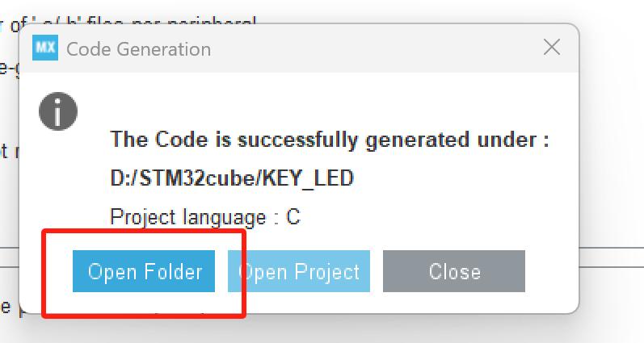Click the successfully generated message line
The image size is (644, 343).
(330, 139)
